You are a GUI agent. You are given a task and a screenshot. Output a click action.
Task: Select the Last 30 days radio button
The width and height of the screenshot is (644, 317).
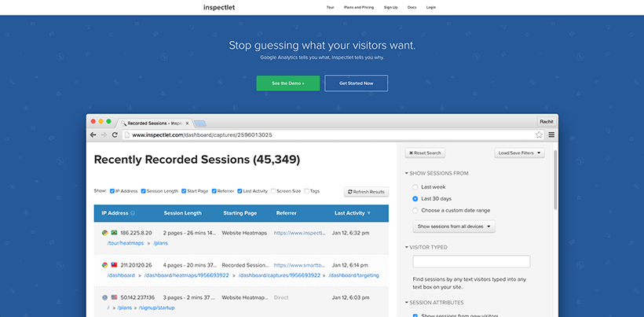(x=415, y=198)
